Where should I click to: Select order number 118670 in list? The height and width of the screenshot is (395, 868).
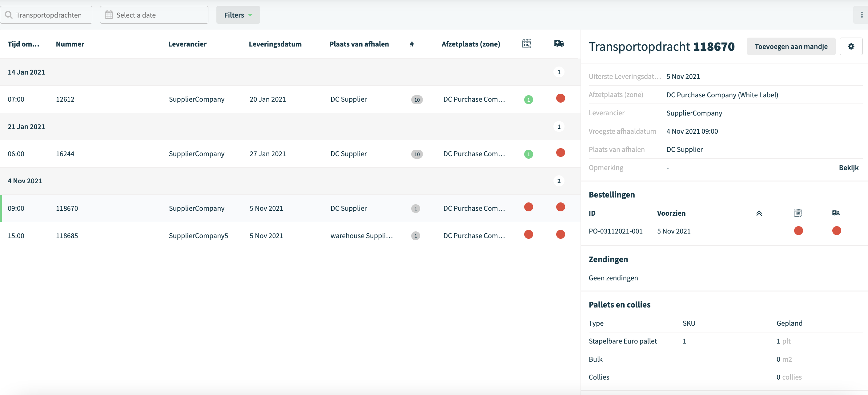(x=67, y=209)
